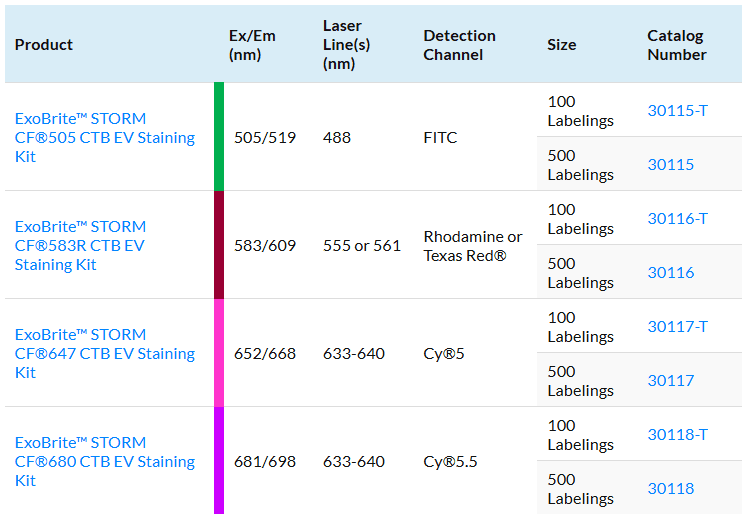Open catalog link 30117-T

pyautogui.click(x=677, y=327)
